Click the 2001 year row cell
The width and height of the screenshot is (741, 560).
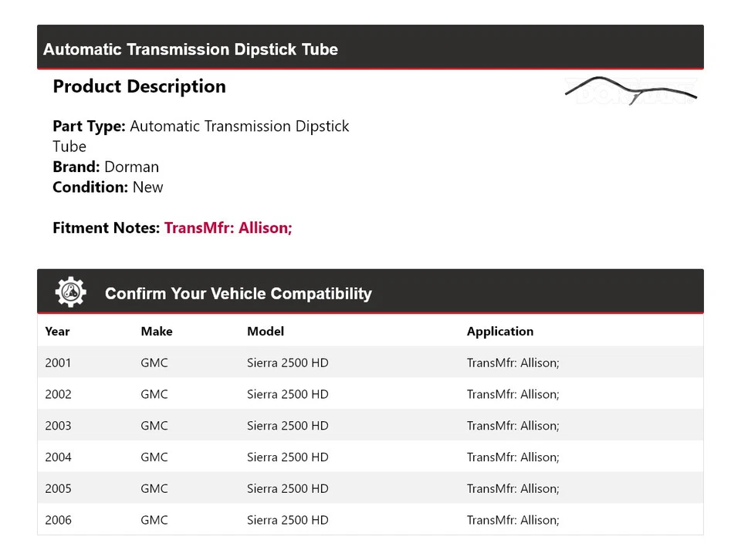58,363
